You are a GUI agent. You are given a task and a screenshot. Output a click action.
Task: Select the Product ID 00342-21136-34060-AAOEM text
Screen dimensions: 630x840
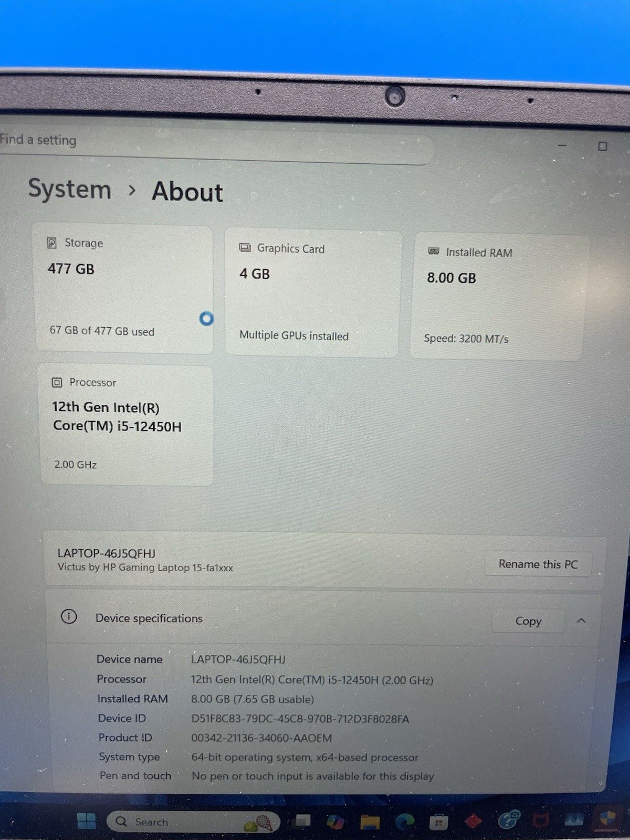click(261, 738)
